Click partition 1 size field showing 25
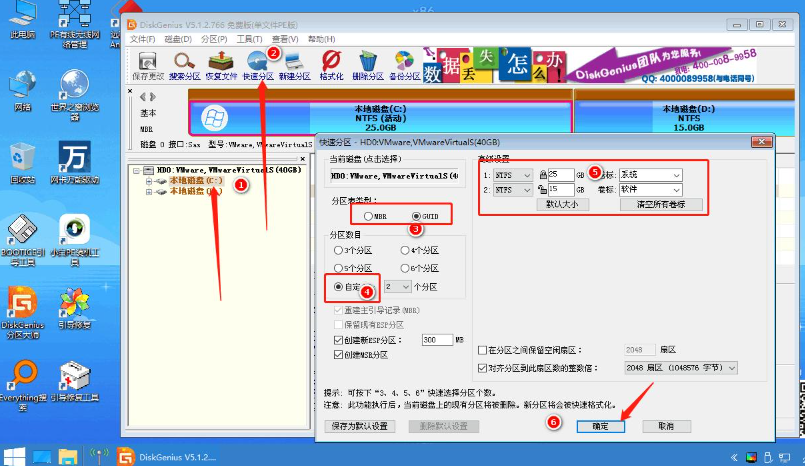 click(x=561, y=175)
